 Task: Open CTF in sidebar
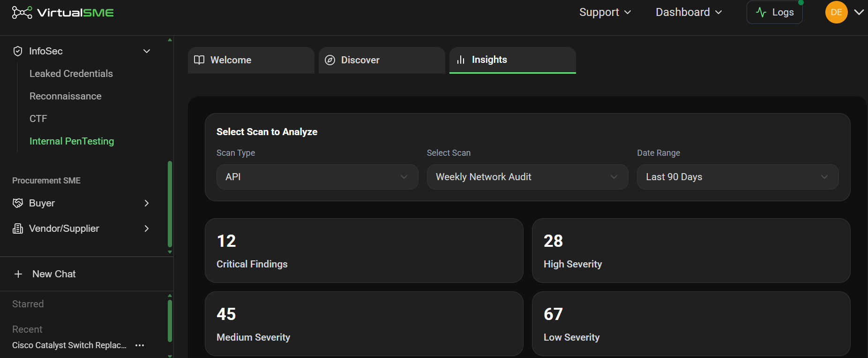pos(38,119)
